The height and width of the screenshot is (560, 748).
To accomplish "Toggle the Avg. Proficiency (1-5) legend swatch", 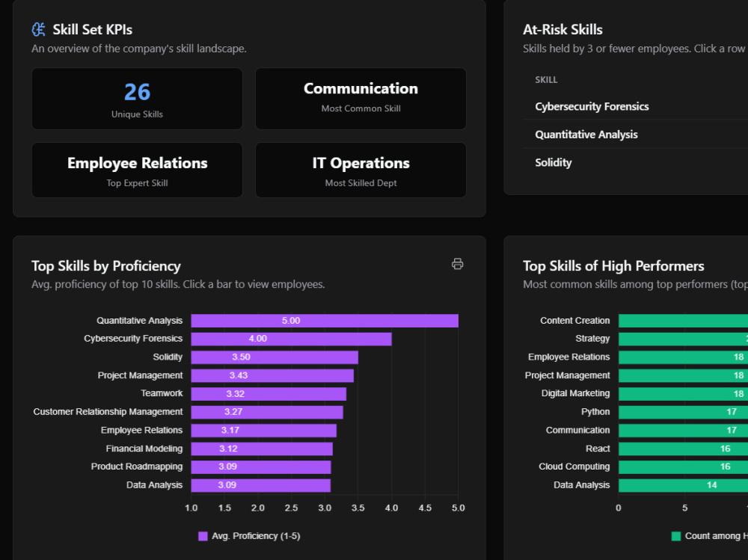I will click(203, 536).
